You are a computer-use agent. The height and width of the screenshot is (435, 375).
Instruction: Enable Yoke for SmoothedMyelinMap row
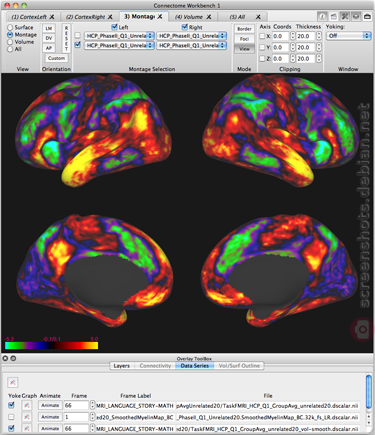point(11,417)
